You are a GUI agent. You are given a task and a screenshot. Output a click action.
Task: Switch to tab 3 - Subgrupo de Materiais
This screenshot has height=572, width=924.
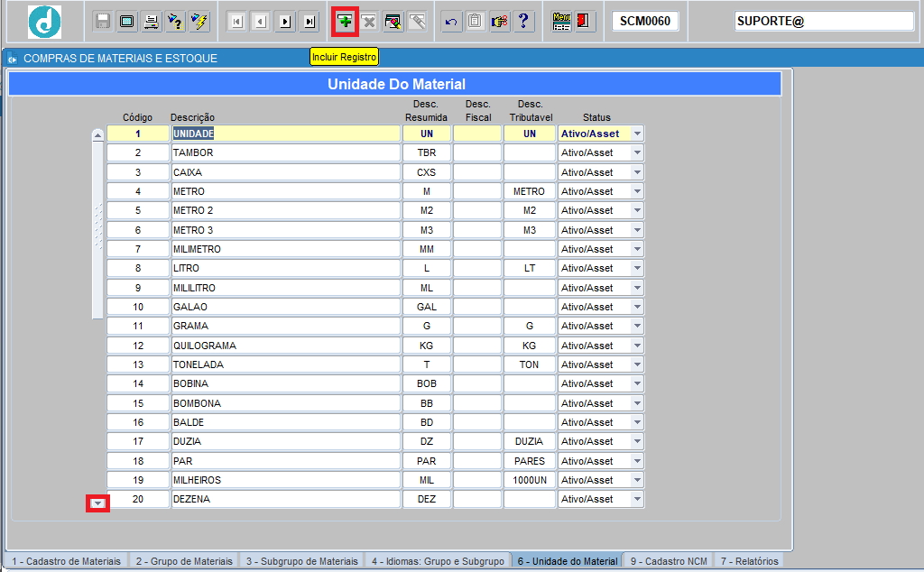[x=301, y=561]
